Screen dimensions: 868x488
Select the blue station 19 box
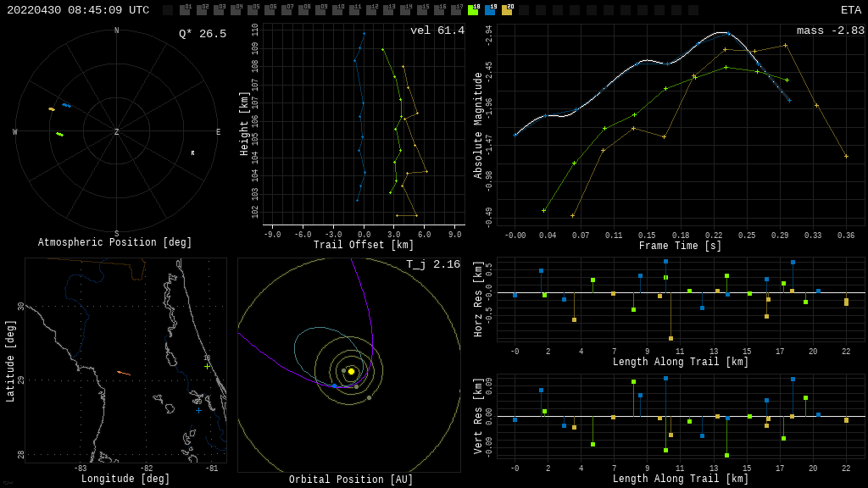coord(490,10)
